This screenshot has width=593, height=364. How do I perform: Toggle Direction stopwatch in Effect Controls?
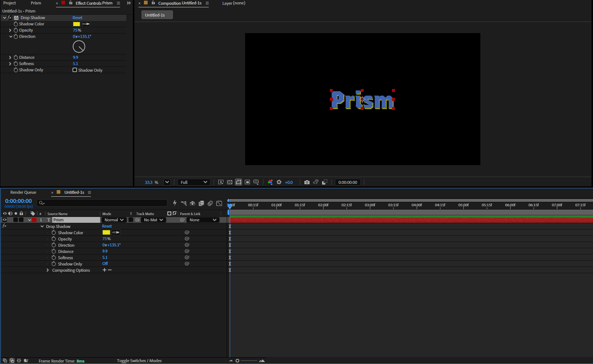coord(16,36)
